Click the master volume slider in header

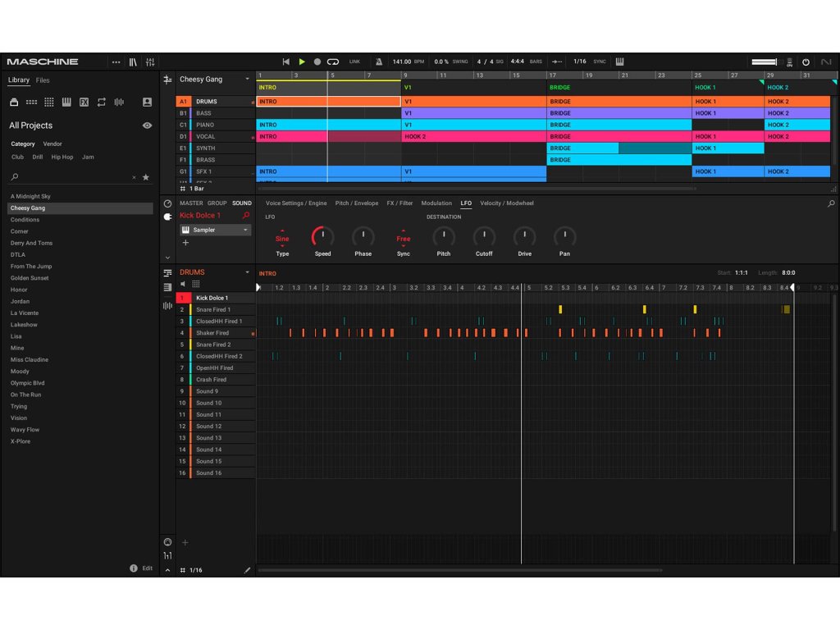765,62
